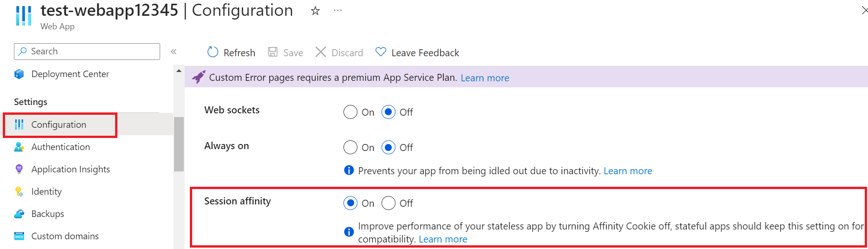868x249 pixels.
Task: Open the more options ellipsis menu
Action: point(338,10)
